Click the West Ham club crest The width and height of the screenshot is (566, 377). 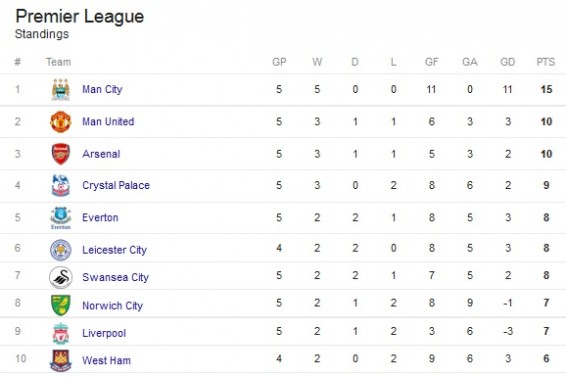pos(61,360)
